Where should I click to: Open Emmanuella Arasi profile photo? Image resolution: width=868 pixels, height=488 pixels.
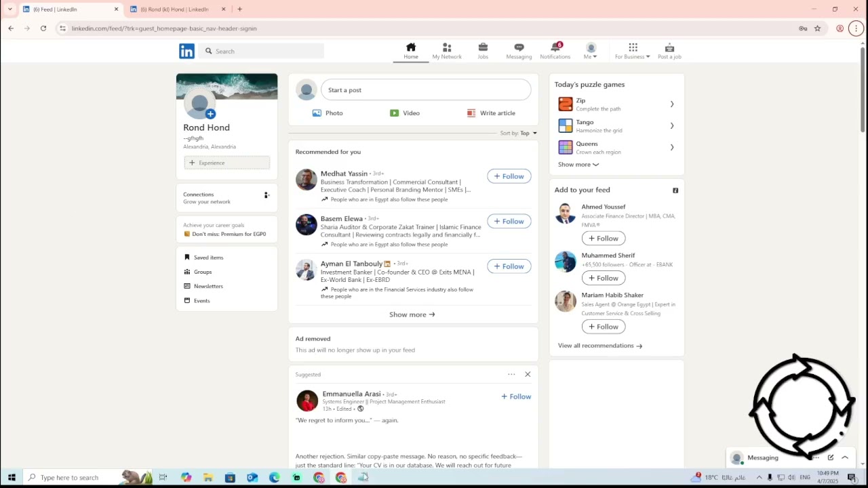(x=307, y=401)
